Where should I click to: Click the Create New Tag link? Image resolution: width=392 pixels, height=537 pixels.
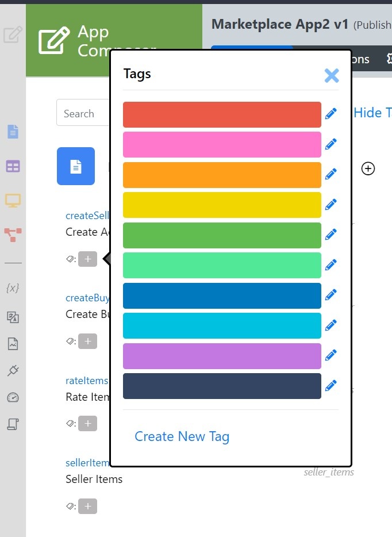coord(182,436)
